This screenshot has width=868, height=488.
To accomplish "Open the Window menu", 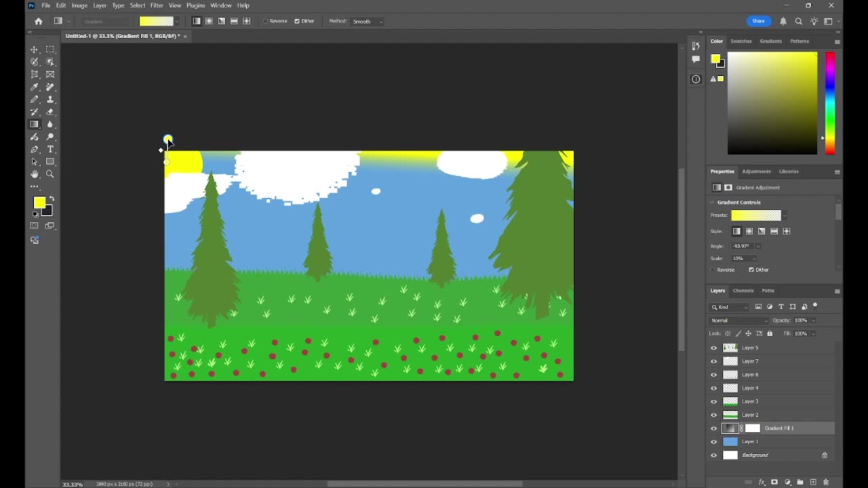I will [221, 5].
